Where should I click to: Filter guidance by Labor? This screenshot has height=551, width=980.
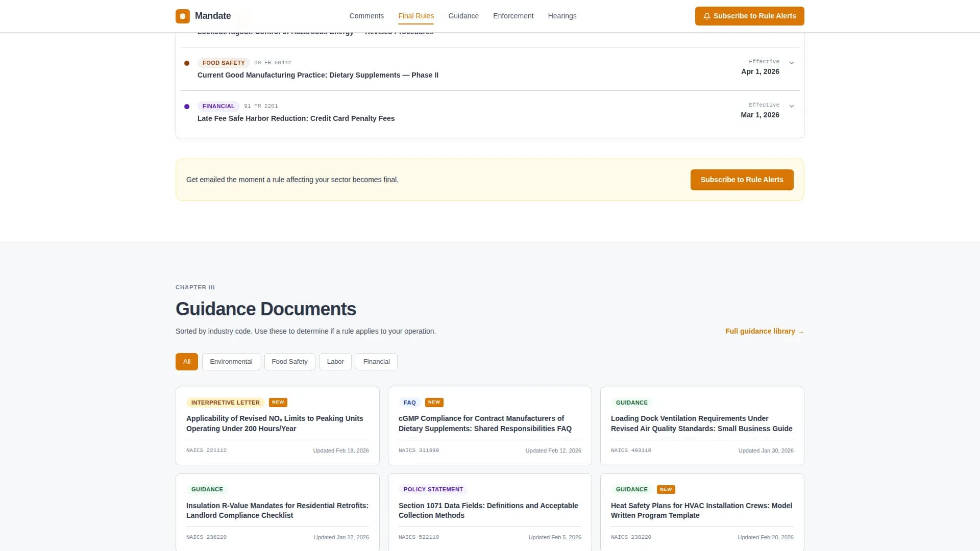(x=335, y=362)
